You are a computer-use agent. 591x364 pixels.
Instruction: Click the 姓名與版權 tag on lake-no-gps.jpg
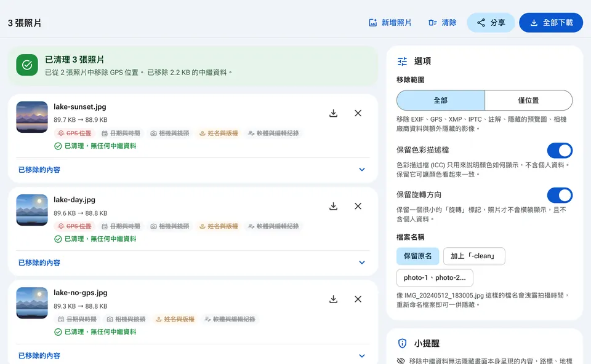175,319
